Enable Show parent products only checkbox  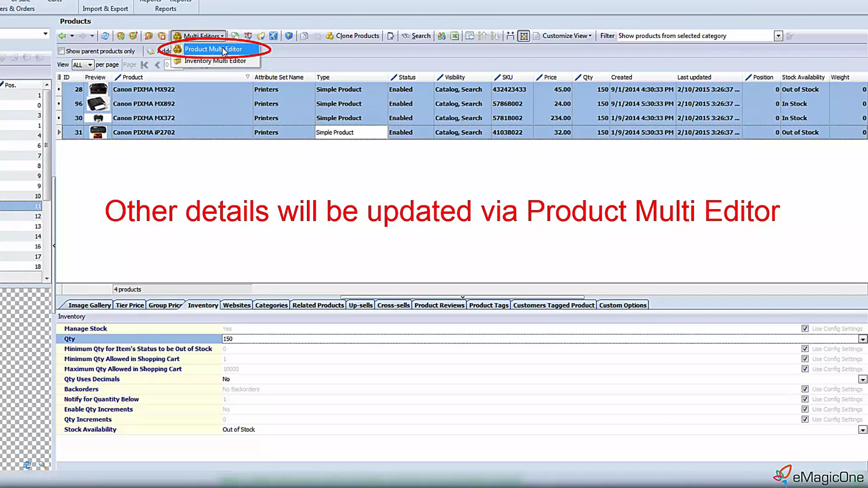tap(62, 51)
